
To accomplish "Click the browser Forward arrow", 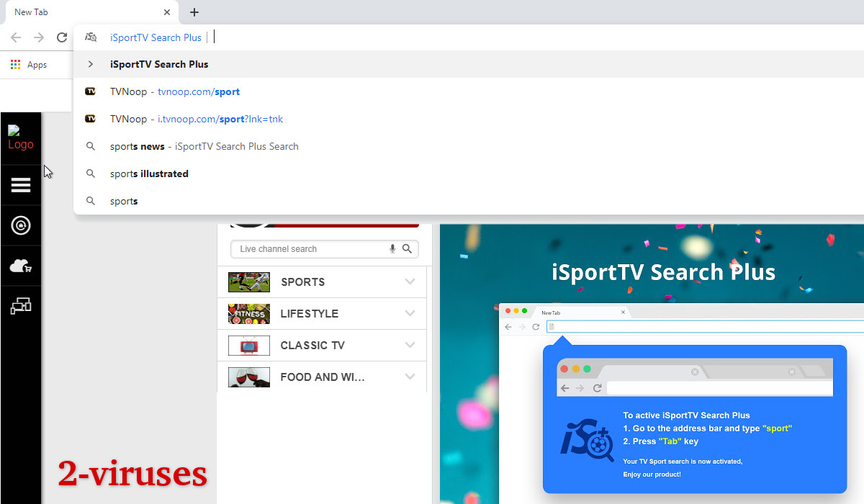I will 39,37.
